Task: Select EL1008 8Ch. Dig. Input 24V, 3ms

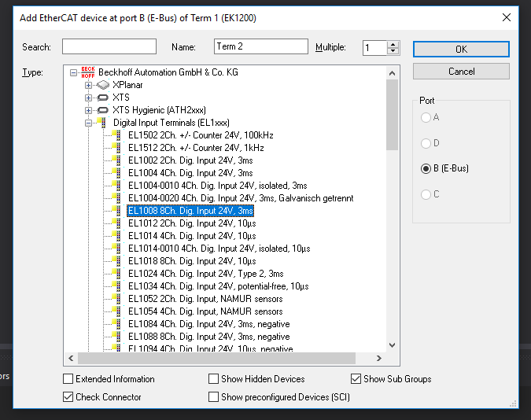Action: [x=190, y=211]
